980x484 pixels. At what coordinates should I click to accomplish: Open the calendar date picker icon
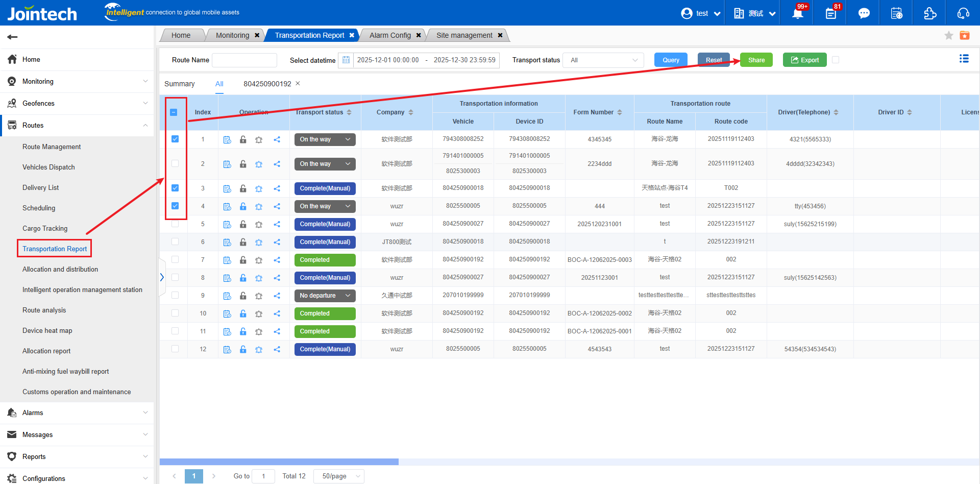coord(346,60)
